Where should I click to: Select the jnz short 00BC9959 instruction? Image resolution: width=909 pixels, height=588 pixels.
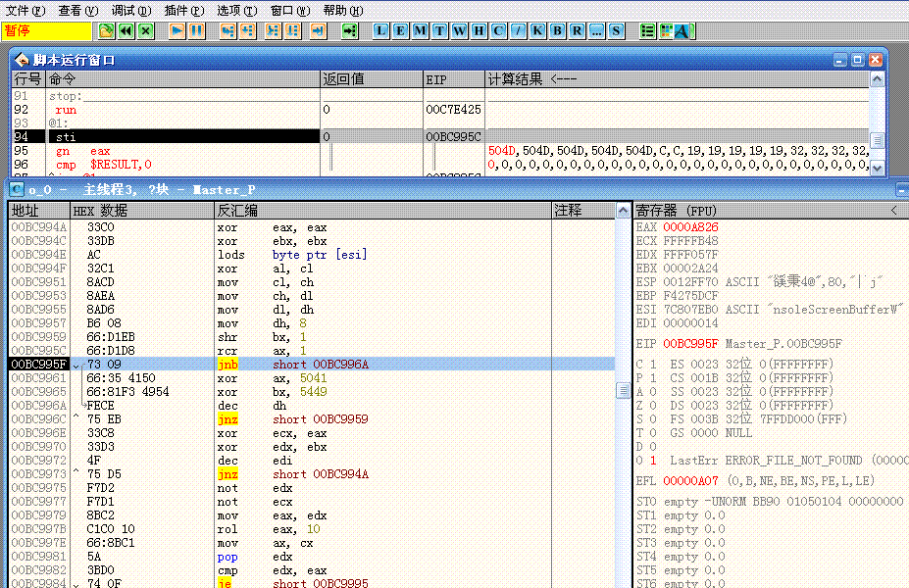pyautogui.click(x=312, y=418)
